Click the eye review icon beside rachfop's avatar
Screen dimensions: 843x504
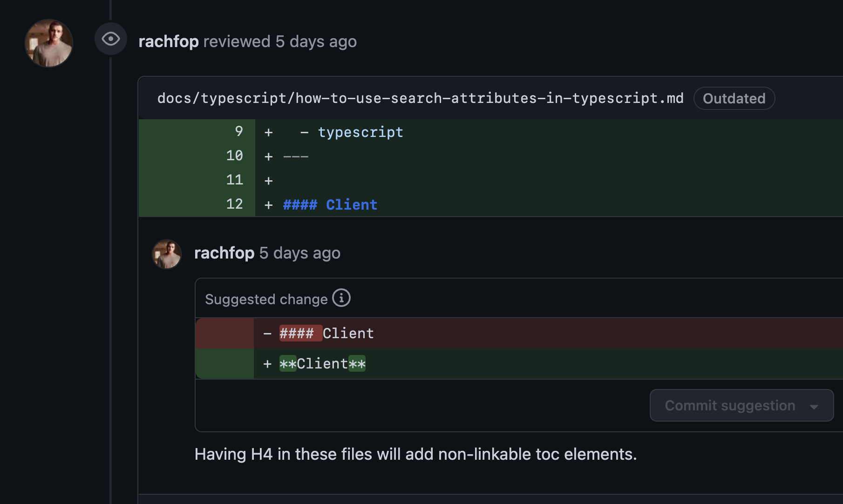point(110,39)
